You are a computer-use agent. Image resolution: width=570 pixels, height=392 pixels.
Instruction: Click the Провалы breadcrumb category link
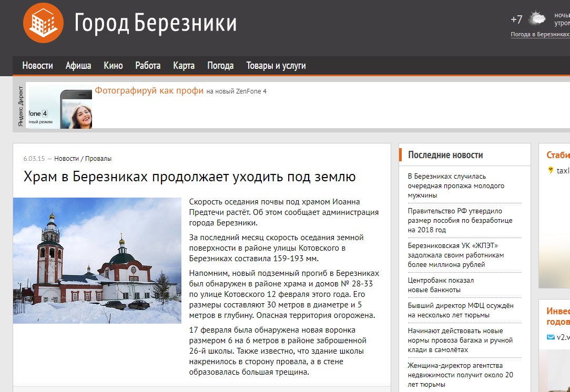tap(98, 159)
